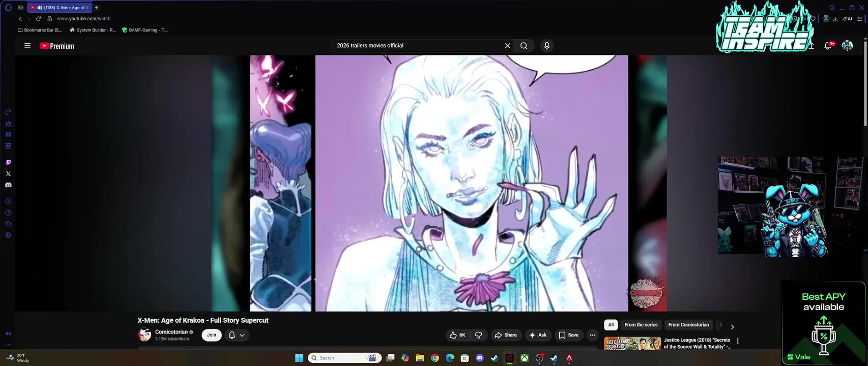868x366 pixels.
Task: Dislike the video
Action: point(478,335)
